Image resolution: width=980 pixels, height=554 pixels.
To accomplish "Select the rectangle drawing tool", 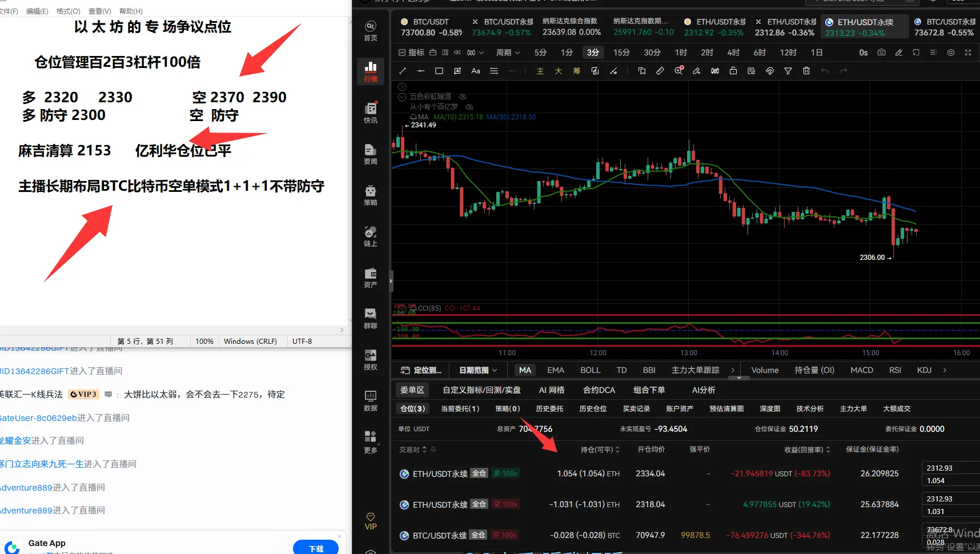I will 439,71.
